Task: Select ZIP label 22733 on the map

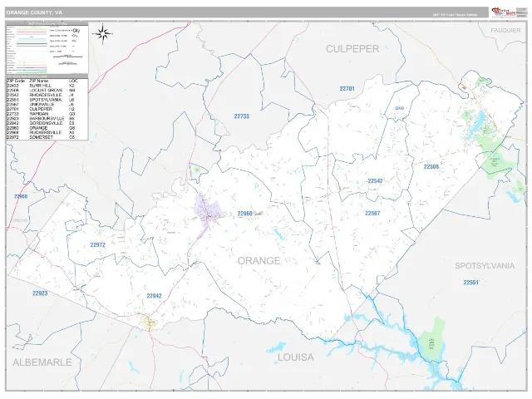Action: pyautogui.click(x=242, y=116)
